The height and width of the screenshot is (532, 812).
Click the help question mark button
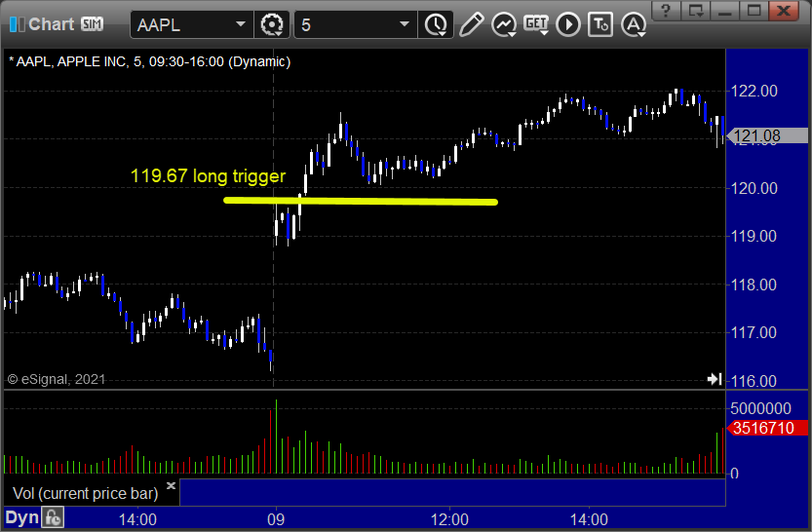(x=666, y=11)
